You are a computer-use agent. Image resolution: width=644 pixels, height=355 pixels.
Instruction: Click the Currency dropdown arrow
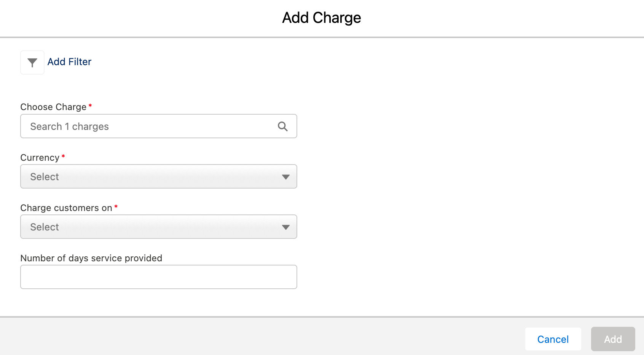click(x=286, y=177)
